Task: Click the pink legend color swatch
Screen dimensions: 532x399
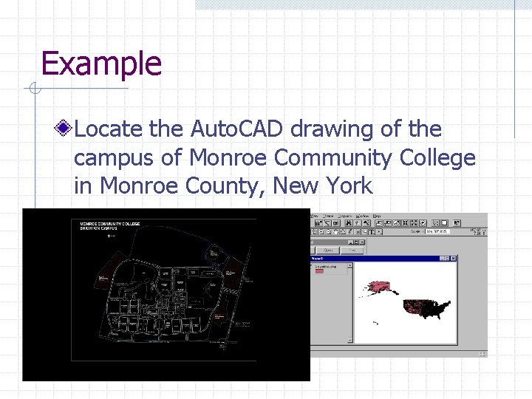Action: [319, 271]
